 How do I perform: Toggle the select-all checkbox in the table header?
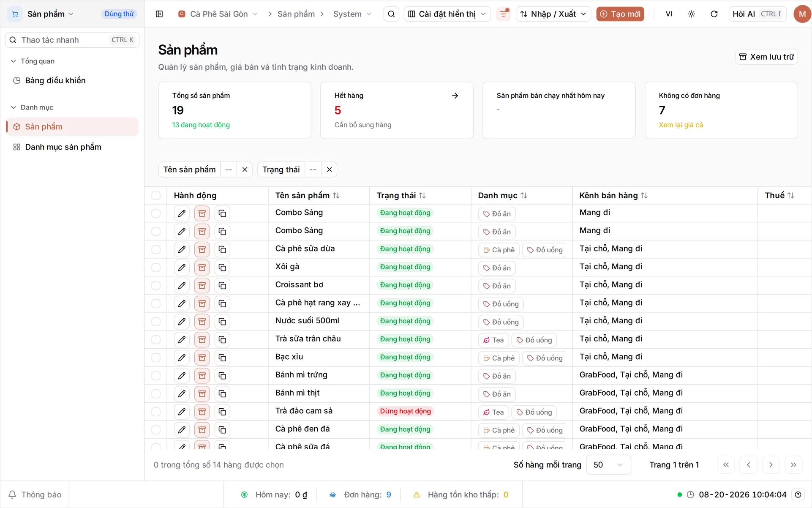[156, 195]
